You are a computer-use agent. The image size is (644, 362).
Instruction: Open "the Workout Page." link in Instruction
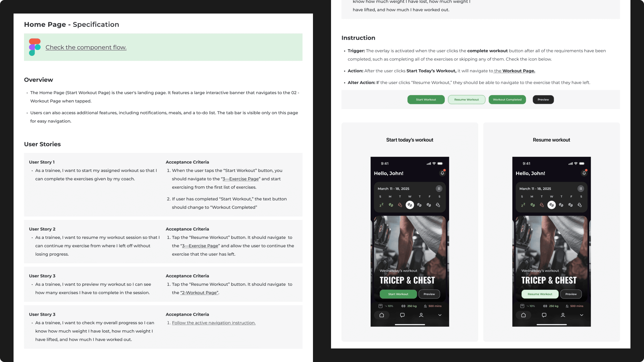(x=514, y=71)
